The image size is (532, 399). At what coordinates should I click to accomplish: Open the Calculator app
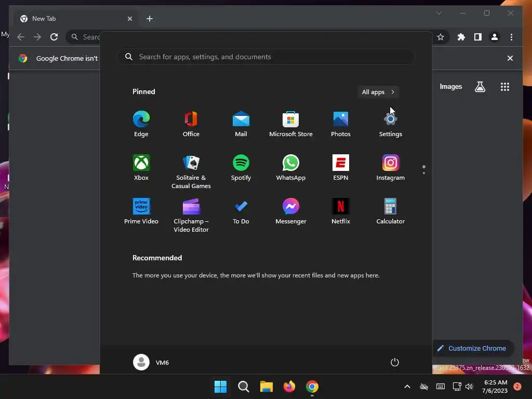point(391,211)
